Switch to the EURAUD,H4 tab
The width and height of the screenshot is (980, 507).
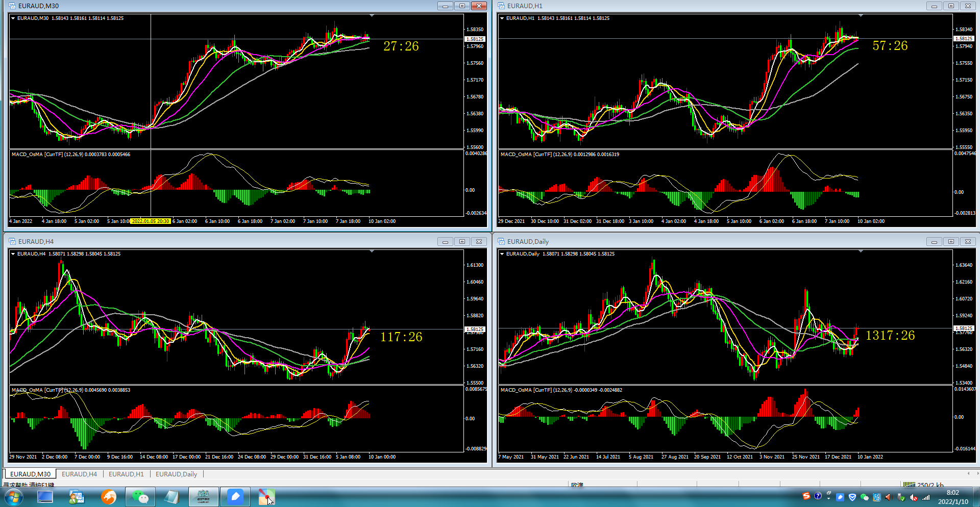pos(79,474)
